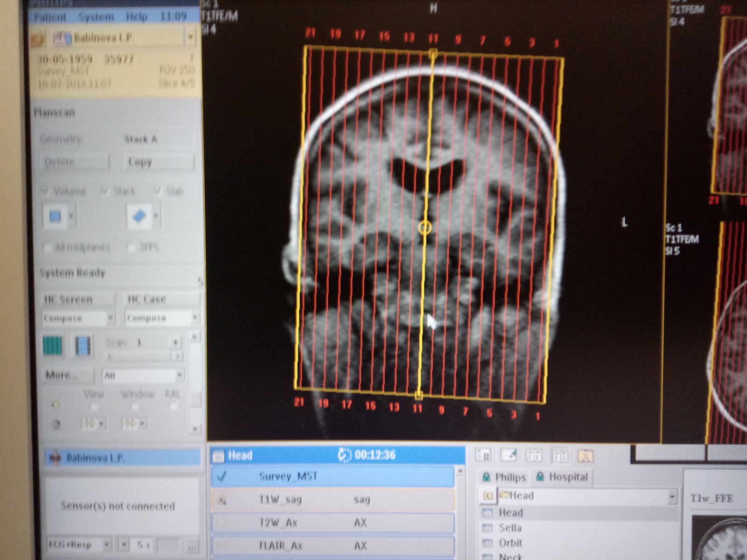The image size is (747, 560).
Task: Open the Help menu
Action: click(x=136, y=17)
